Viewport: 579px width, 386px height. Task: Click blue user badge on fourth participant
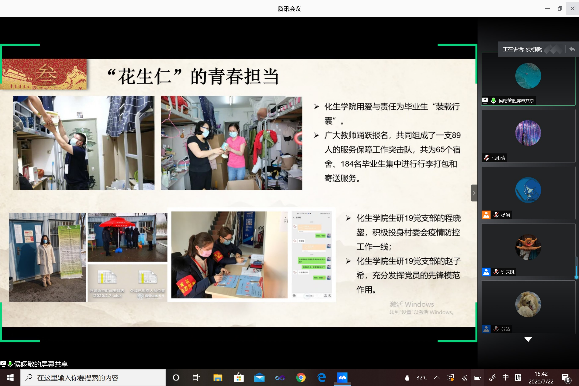pyautogui.click(x=486, y=272)
